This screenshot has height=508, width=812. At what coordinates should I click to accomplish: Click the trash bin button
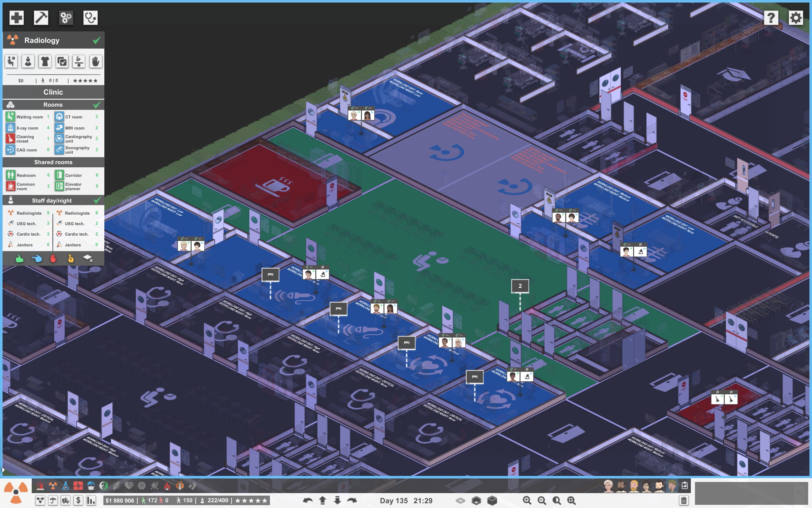[x=684, y=500]
